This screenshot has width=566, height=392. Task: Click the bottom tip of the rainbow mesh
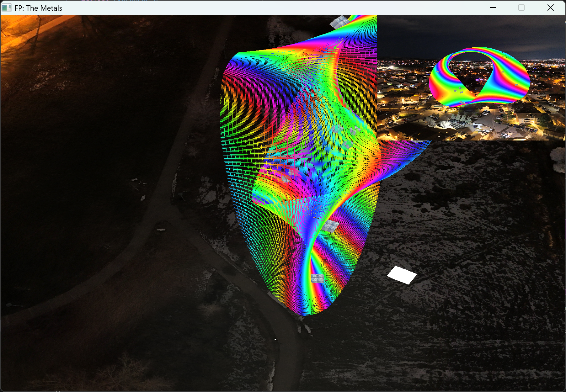(x=306, y=313)
